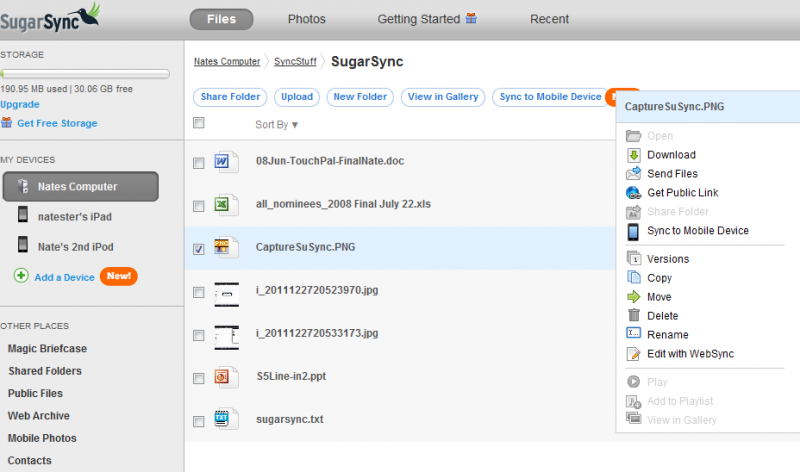Check the box for i_2011122720533173.jpg

[198, 335]
